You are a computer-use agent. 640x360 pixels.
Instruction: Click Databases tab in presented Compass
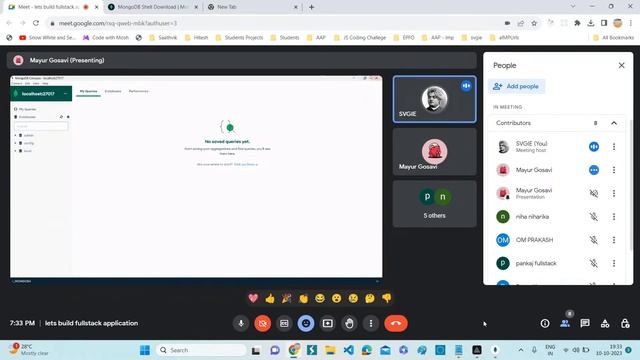coord(113,91)
